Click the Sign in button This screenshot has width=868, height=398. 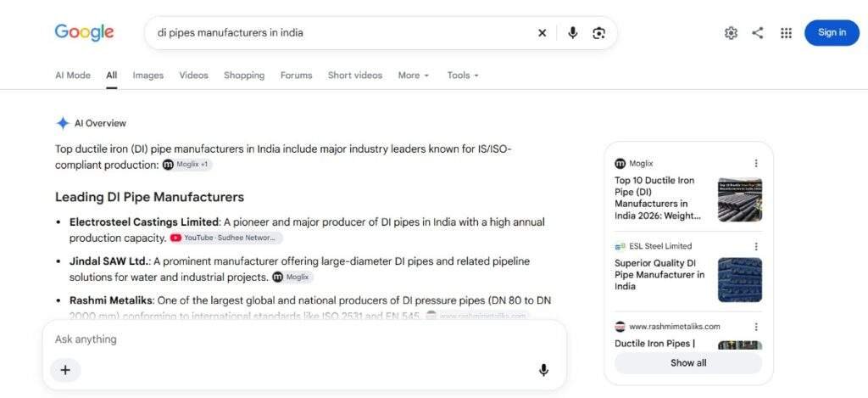click(x=832, y=33)
